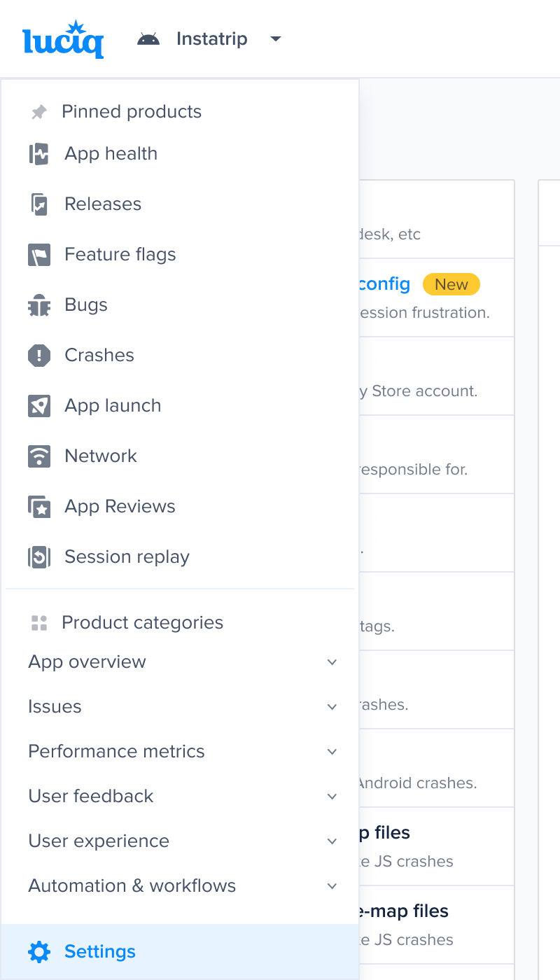Expand the User feedback category
Image resolution: width=560 pixels, height=980 pixels.
tap(332, 797)
